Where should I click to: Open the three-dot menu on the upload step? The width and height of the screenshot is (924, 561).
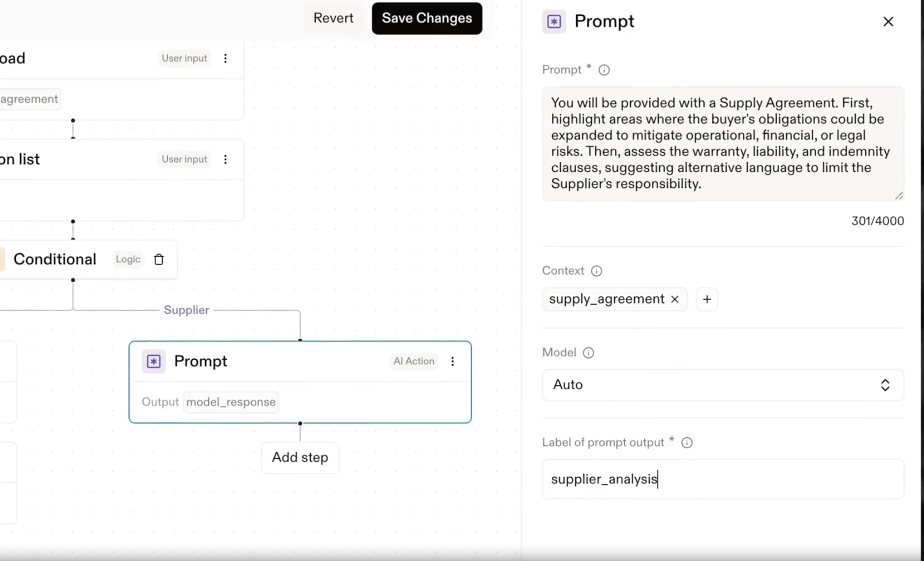click(225, 59)
